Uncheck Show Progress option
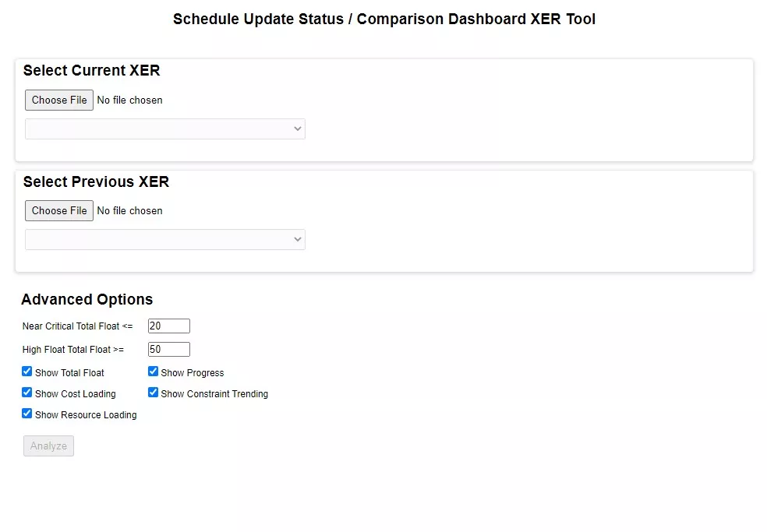Image resolution: width=767 pixels, height=532 pixels. pos(153,371)
